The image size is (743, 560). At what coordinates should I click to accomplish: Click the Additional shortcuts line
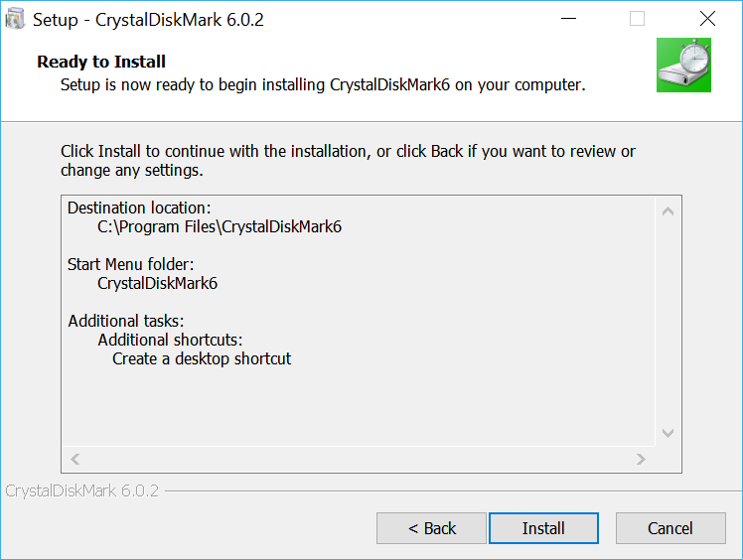click(x=170, y=340)
